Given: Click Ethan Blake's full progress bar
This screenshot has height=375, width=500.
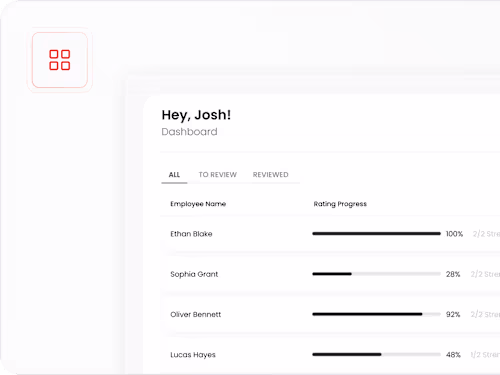Looking at the screenshot, I should (376, 234).
